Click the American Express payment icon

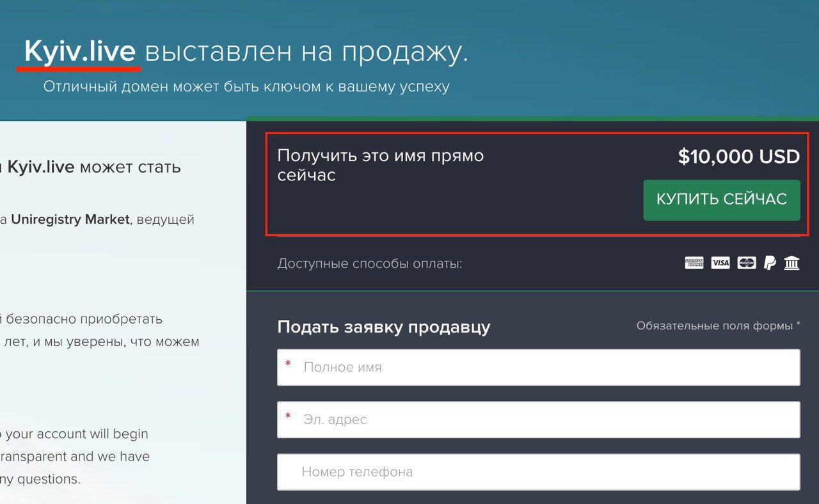[x=694, y=262]
